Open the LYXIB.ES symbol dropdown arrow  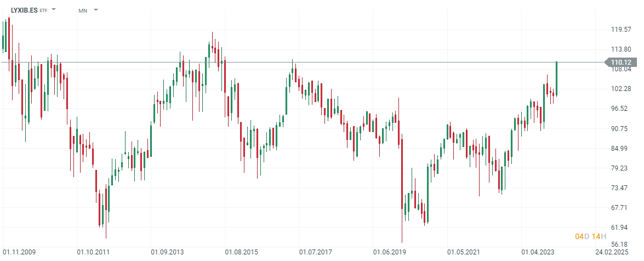tap(54, 9)
